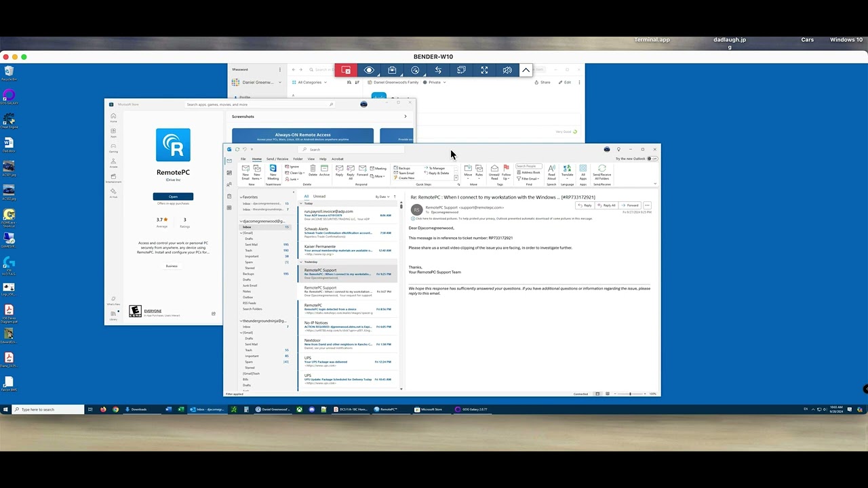Screen dimensions: 868x488
Task: Open New Items menu in Outlook ribbon
Action: 257,171
